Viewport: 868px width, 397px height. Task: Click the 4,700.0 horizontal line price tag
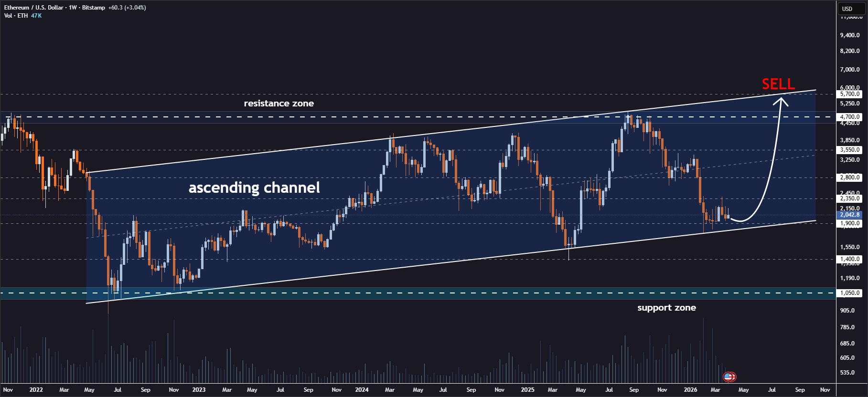pos(850,117)
